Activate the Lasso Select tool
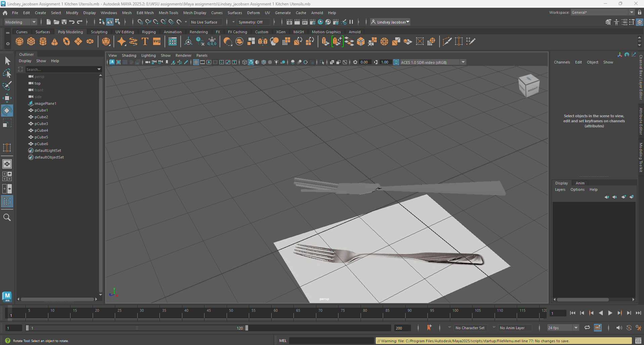Image resolution: width=644 pixels, height=345 pixels. [x=7, y=73]
